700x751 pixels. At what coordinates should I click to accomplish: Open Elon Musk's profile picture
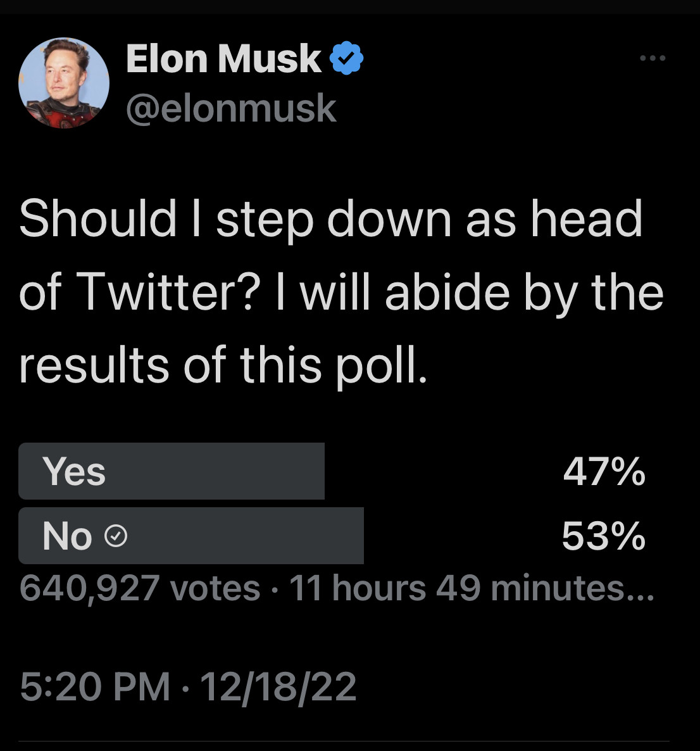point(64,83)
